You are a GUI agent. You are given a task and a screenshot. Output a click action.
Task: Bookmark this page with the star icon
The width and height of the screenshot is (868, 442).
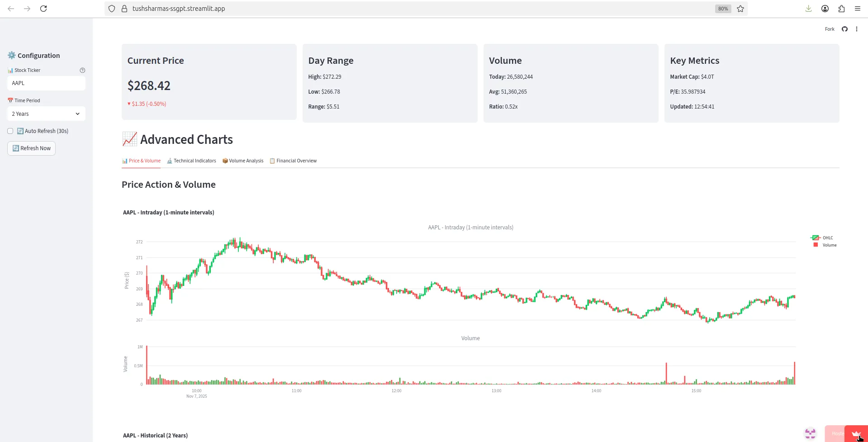740,9
